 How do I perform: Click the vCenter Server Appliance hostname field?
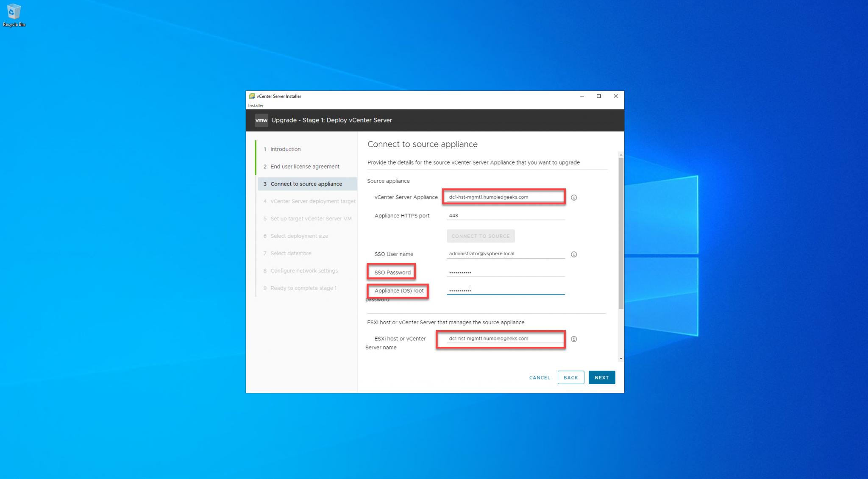(x=504, y=197)
